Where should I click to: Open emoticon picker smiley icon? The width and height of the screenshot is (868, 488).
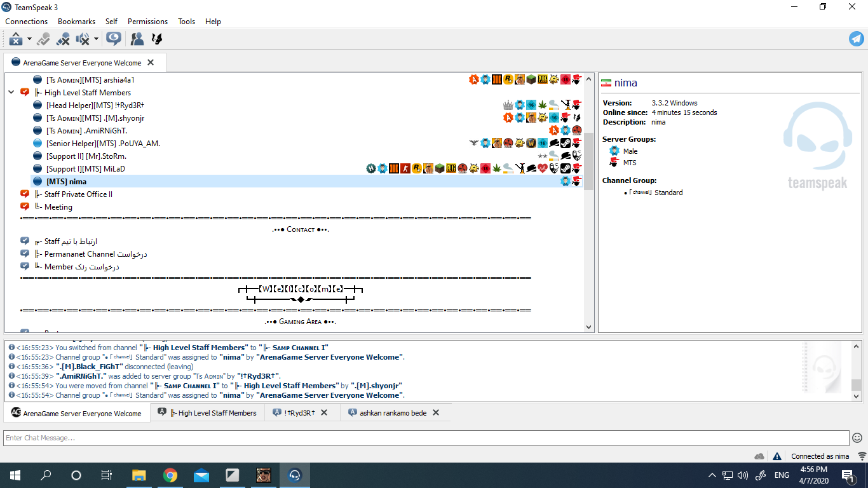tap(857, 438)
